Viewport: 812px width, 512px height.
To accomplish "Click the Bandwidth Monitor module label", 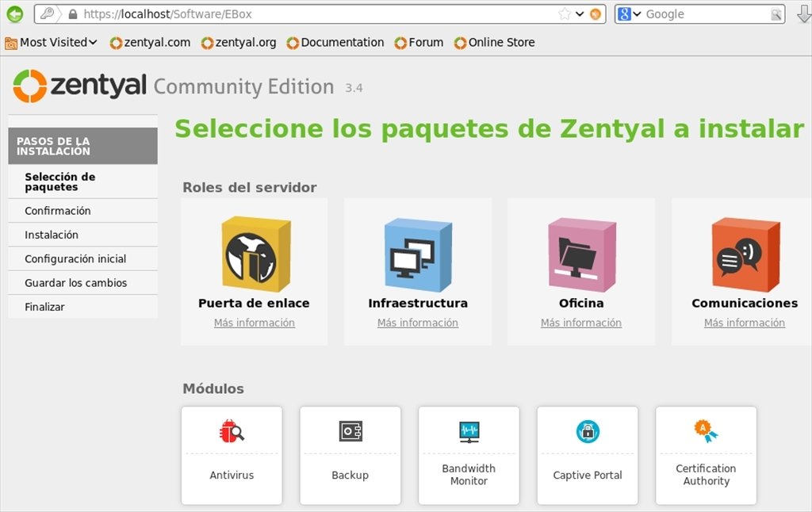I will pos(469,475).
